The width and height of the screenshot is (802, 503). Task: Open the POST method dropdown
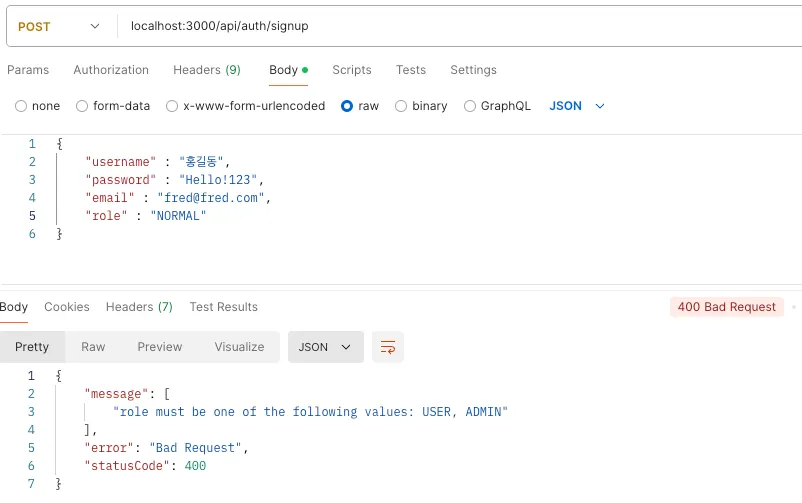tap(59, 26)
